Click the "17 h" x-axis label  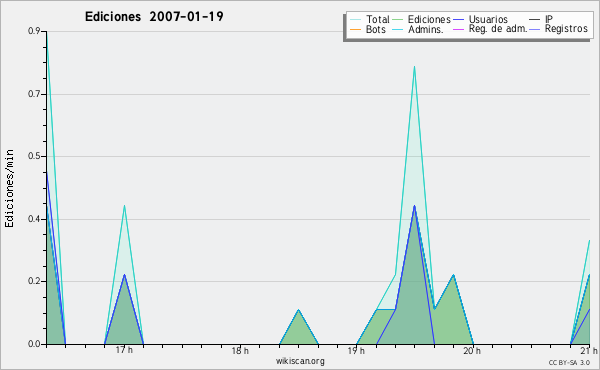tap(124, 350)
